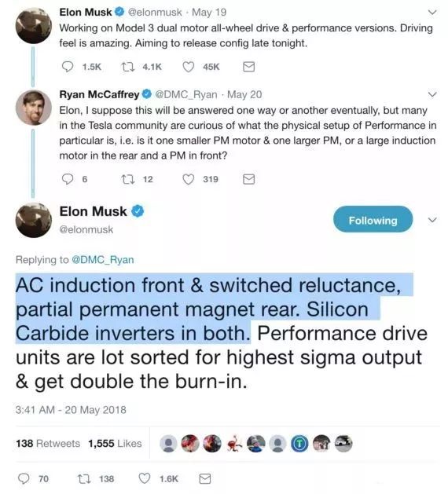The image size is (448, 494).
Task: Open Ryan McCaffrey's profile picture
Action: (x=34, y=108)
